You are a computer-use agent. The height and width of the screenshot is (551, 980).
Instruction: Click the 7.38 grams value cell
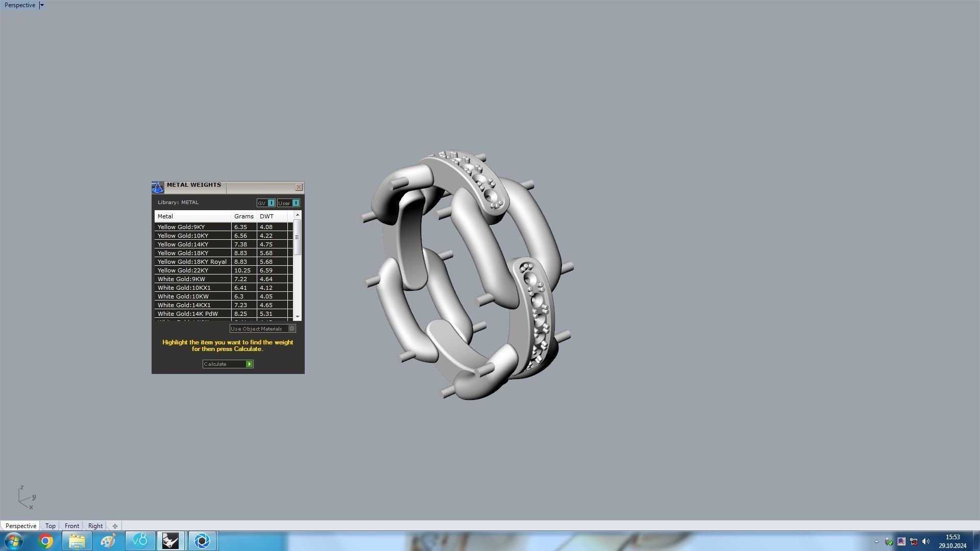coord(244,244)
